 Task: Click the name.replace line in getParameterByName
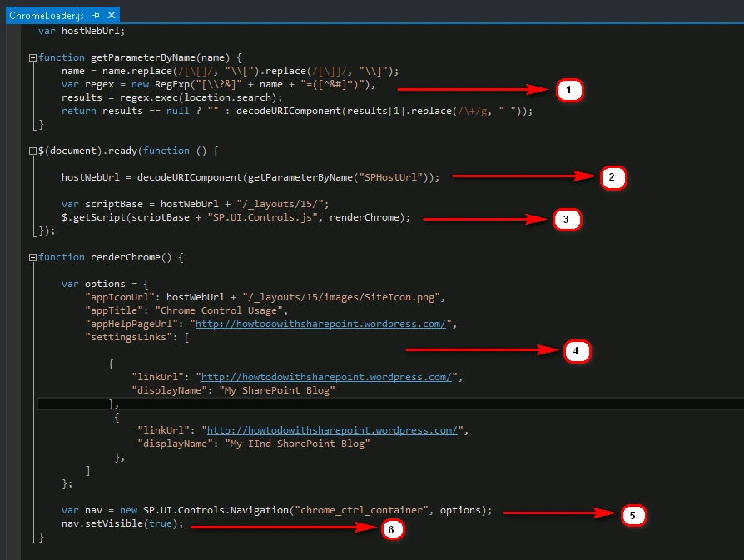(x=231, y=72)
